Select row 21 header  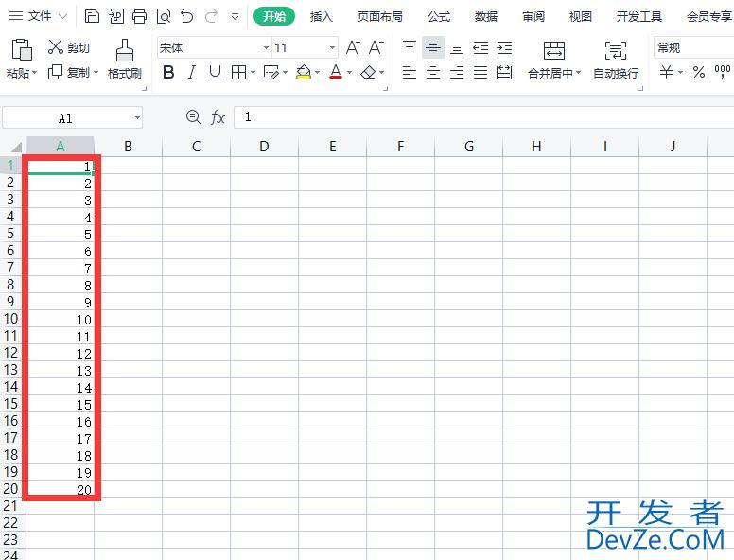12,506
